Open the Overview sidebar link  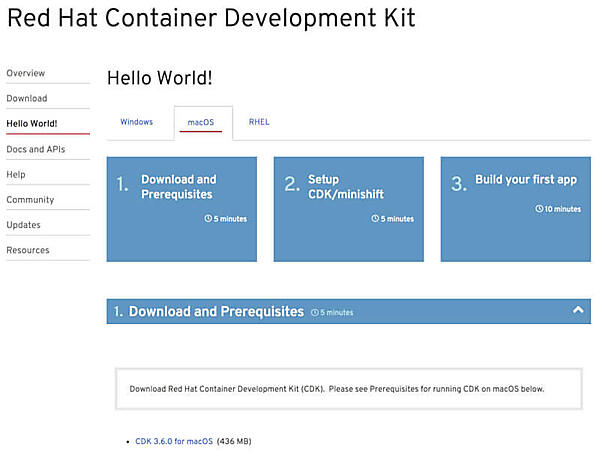[26, 73]
